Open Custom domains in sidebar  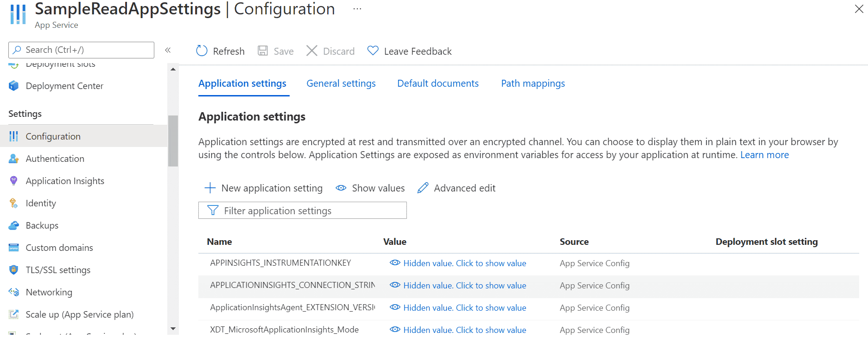tap(59, 248)
